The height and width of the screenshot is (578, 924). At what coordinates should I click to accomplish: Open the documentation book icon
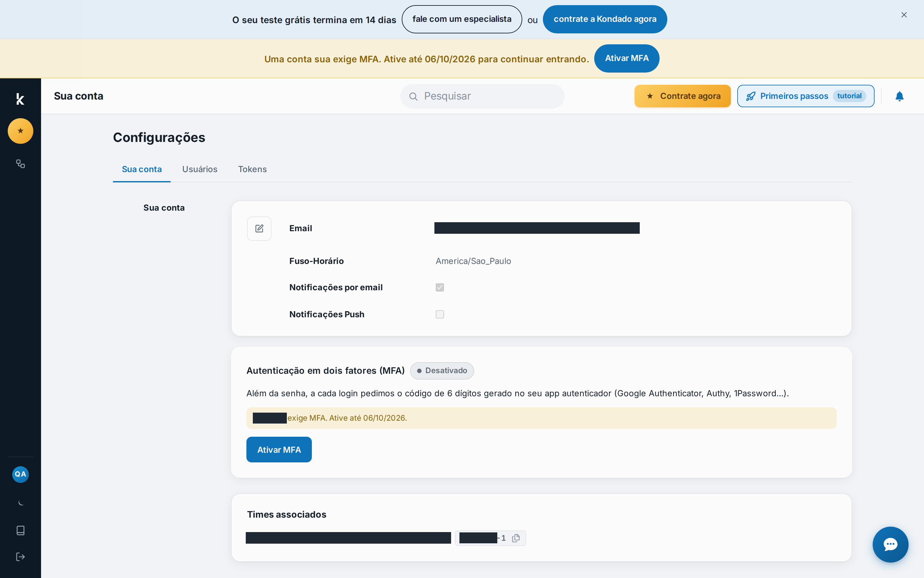20,530
